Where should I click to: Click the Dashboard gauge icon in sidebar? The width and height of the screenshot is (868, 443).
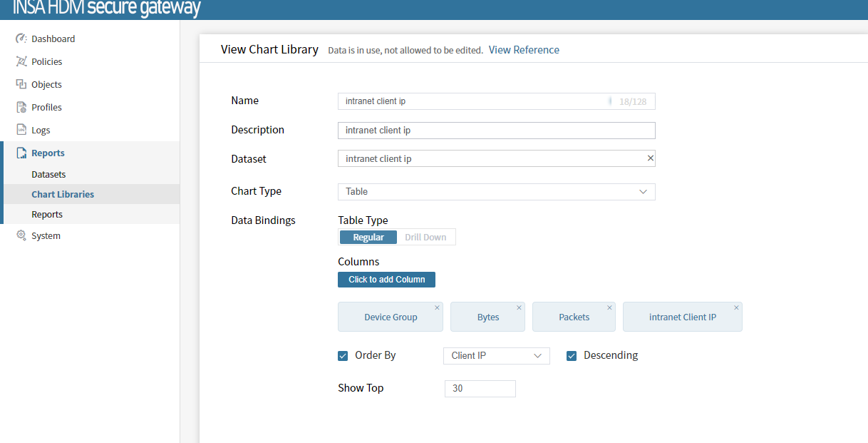[x=21, y=39]
